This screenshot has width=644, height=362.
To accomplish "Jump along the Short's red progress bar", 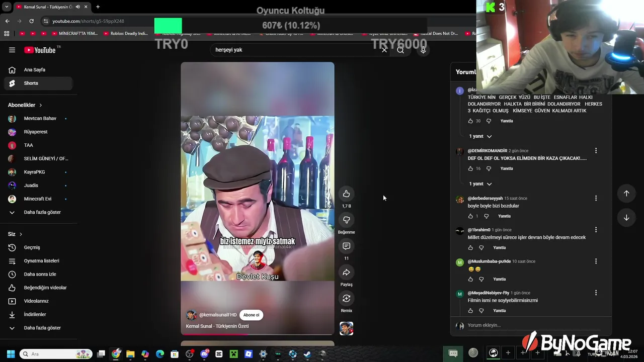I will tap(257, 334).
